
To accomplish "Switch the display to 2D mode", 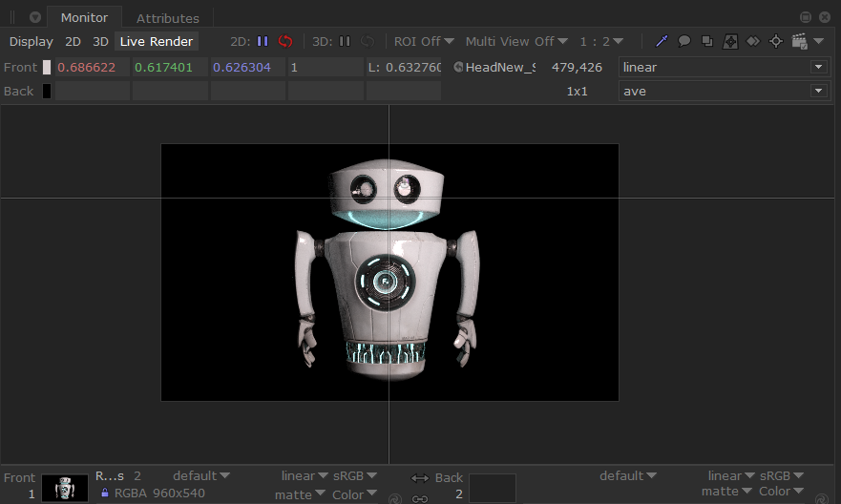I will pyautogui.click(x=73, y=42).
